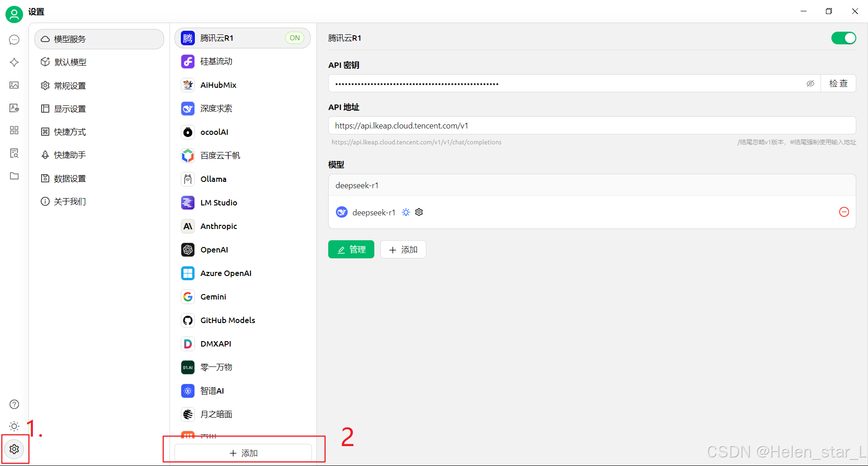
Task: Select the Gemini provider
Action: click(x=242, y=297)
